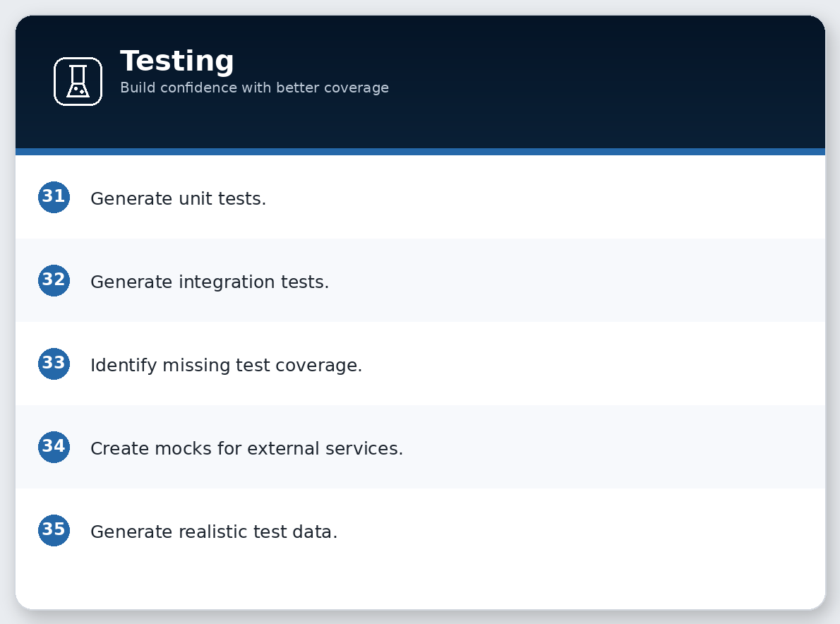Click the number 33 badge

(54, 364)
